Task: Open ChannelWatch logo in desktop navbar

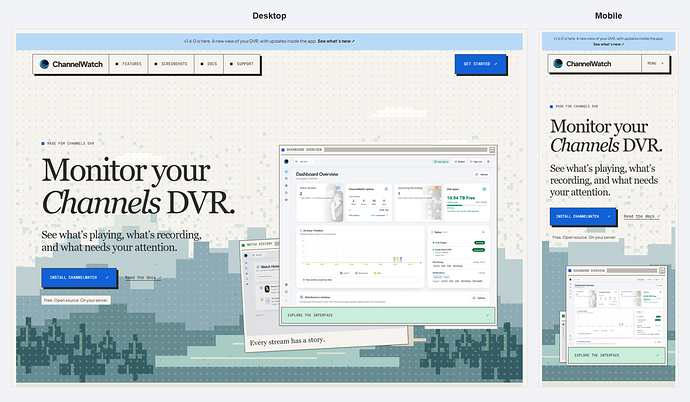Action: click(71, 64)
